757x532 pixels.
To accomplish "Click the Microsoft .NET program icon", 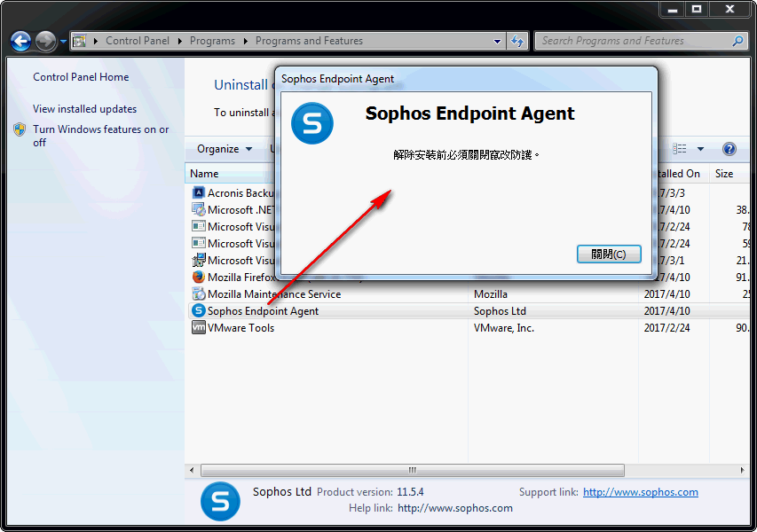I will tap(199, 210).
